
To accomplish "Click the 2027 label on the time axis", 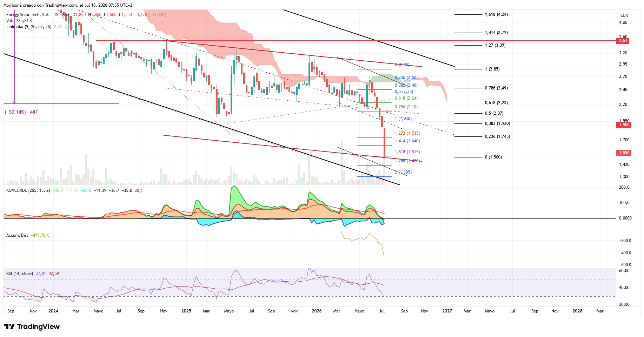I will (447, 311).
